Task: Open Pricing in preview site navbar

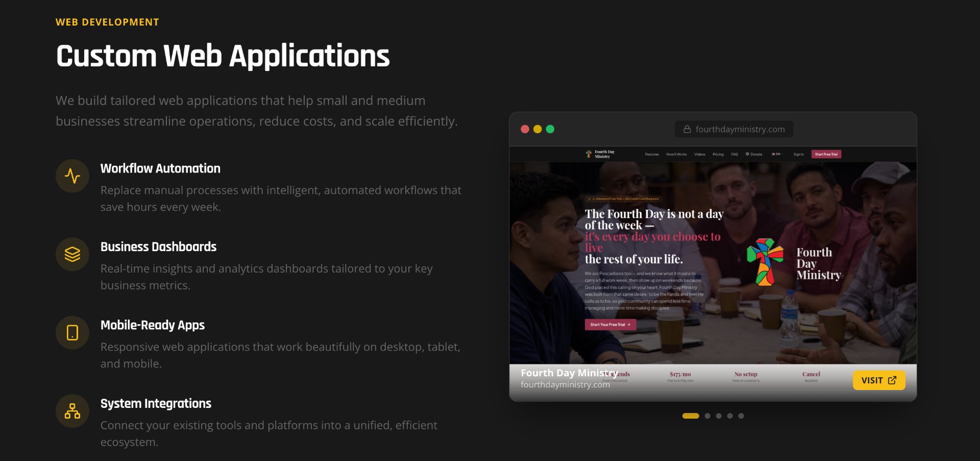Action: tap(718, 154)
